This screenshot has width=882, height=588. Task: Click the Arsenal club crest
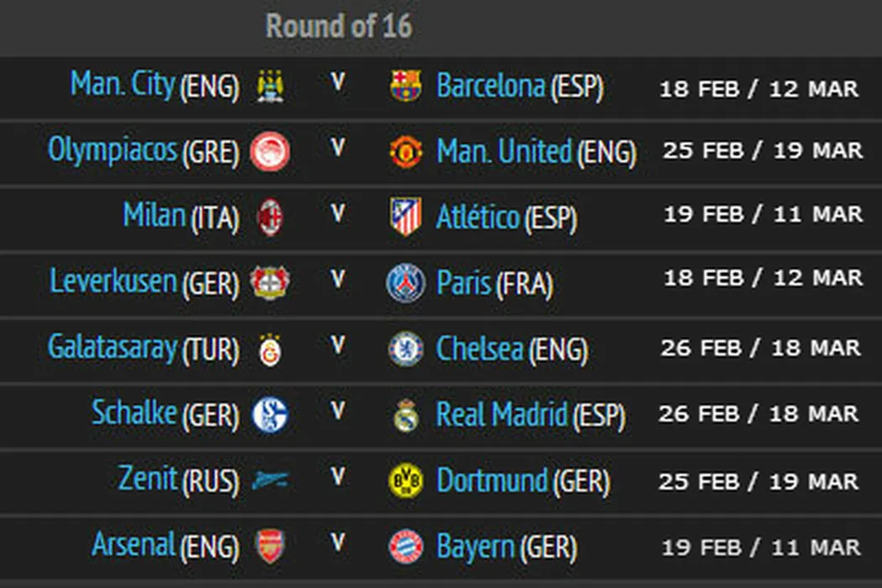click(x=270, y=546)
